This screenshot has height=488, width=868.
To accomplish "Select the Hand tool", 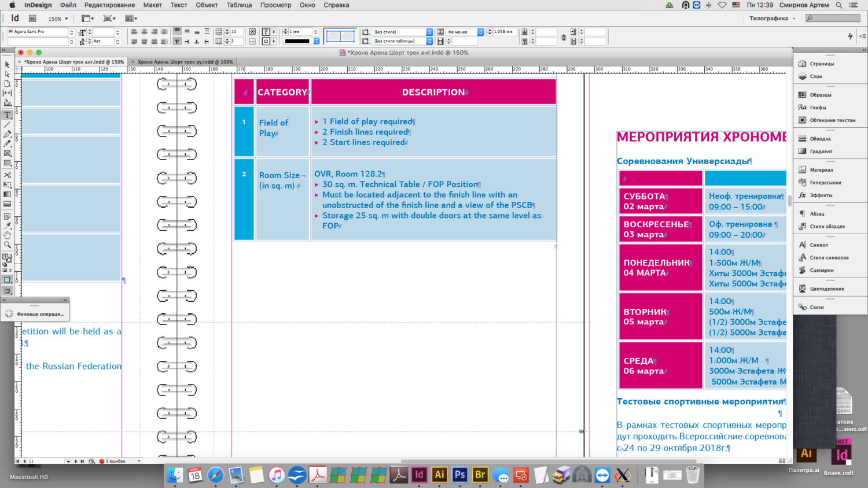I will (8, 235).
